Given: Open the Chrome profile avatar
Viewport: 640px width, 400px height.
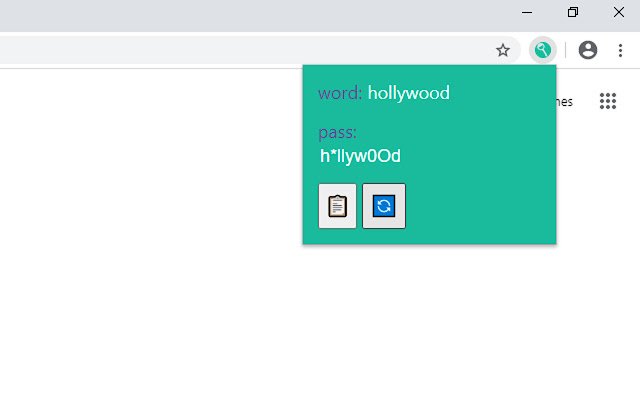Looking at the screenshot, I should pyautogui.click(x=588, y=50).
